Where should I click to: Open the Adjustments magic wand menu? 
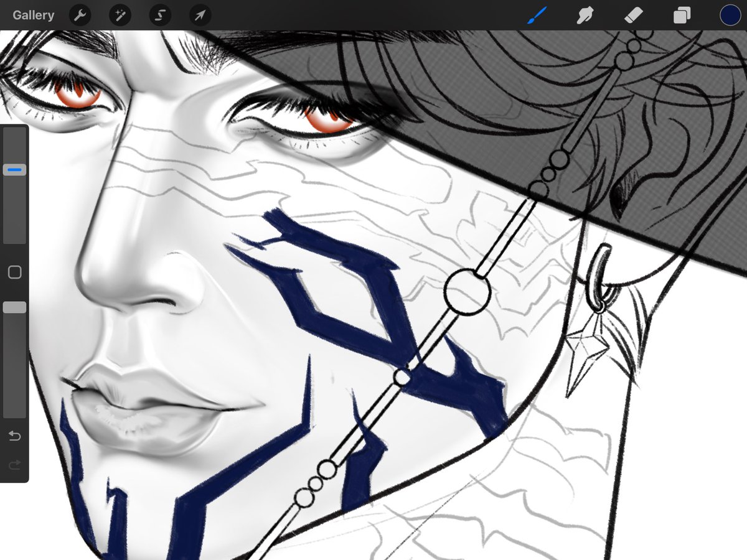[120, 16]
